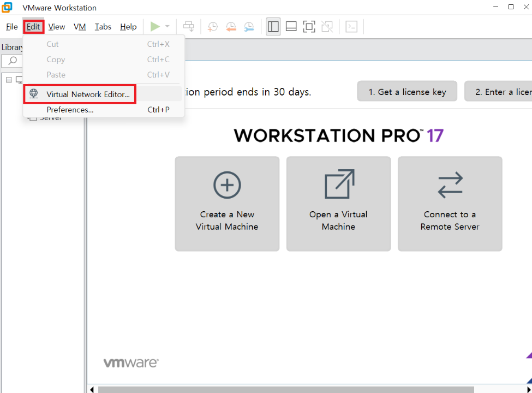
Task: Click the VMware Workstation app icon in title bar
Action: click(7, 7)
